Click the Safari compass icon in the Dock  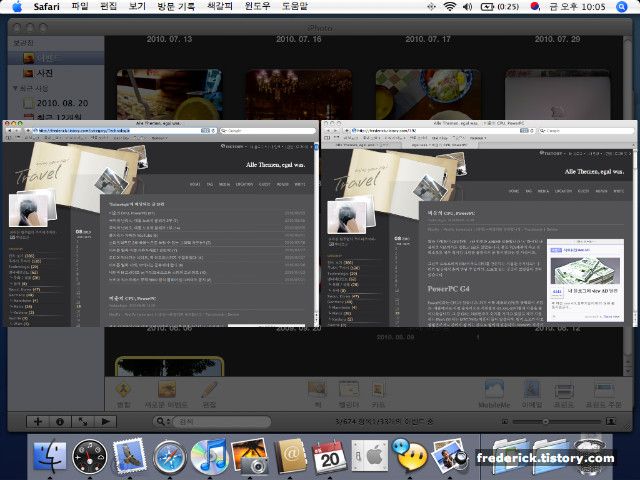click(x=169, y=457)
